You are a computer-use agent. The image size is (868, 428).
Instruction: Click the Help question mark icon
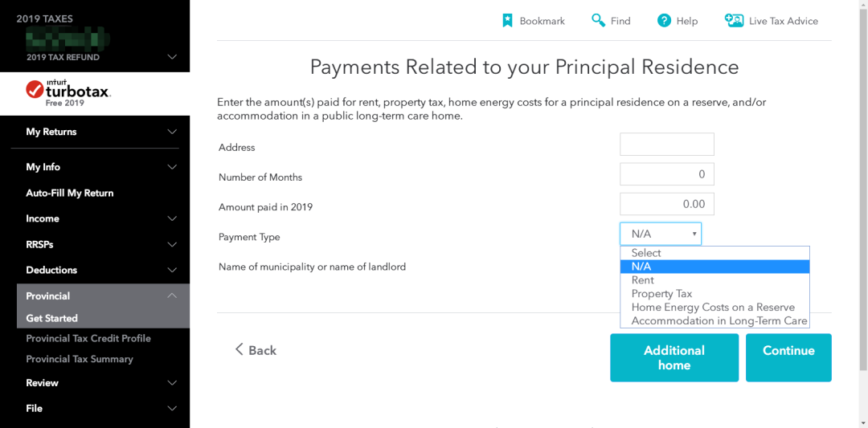pos(664,20)
